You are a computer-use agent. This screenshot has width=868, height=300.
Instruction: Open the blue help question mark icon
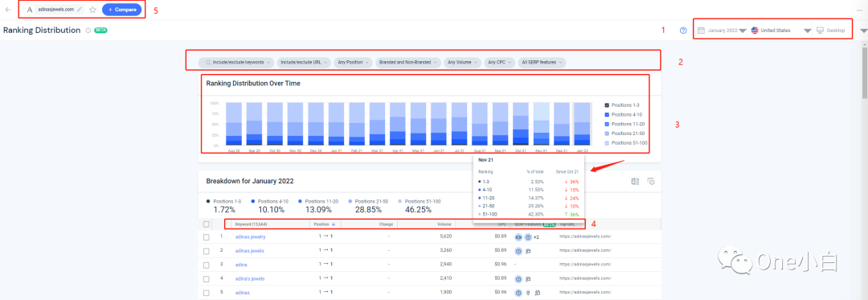(x=683, y=31)
